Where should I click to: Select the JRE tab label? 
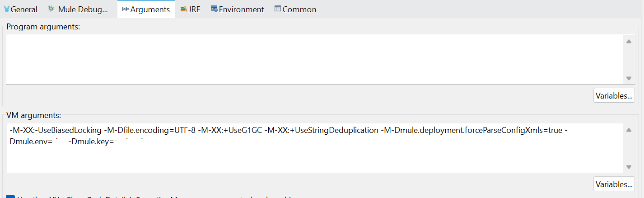tap(194, 9)
